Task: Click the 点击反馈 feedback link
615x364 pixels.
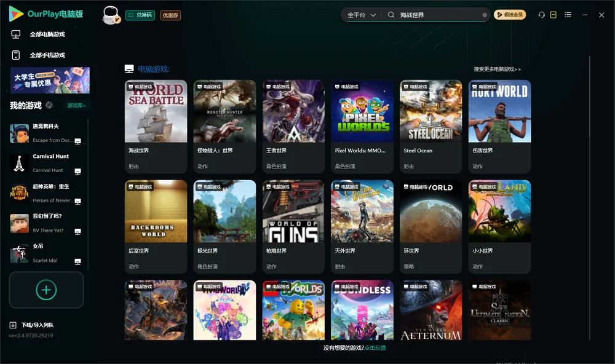Action: click(x=375, y=347)
